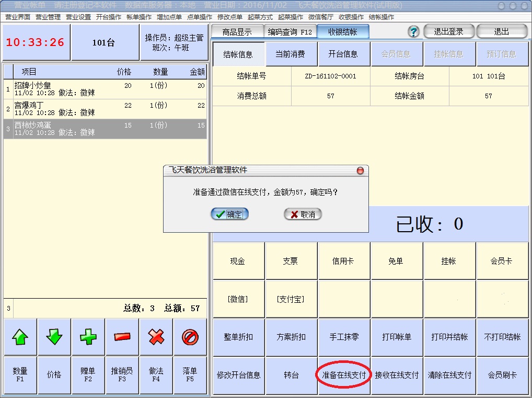Image resolution: width=532 pixels, height=398 pixels.
Task: Cancel the dialog with 取消 button
Action: click(303, 214)
